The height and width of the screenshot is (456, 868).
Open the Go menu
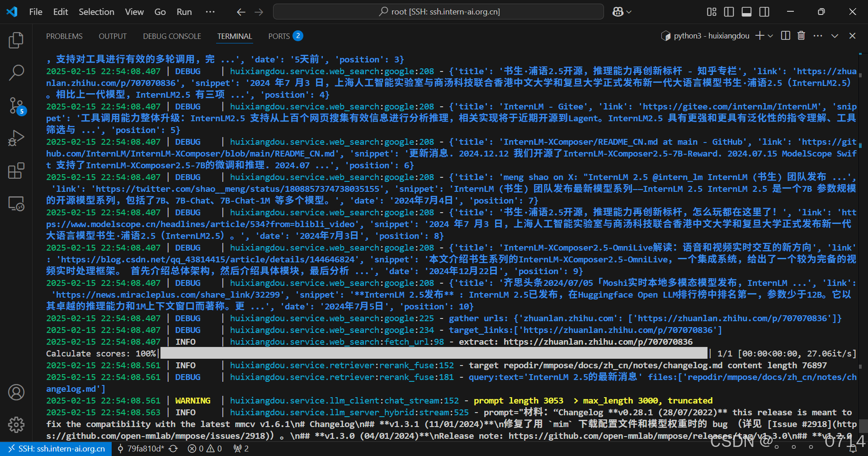(160, 12)
